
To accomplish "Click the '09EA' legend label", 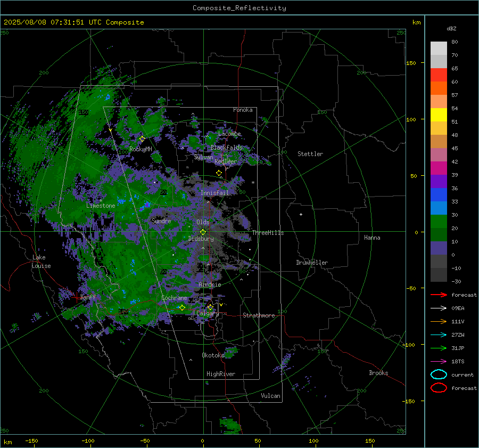I will pos(458,308).
